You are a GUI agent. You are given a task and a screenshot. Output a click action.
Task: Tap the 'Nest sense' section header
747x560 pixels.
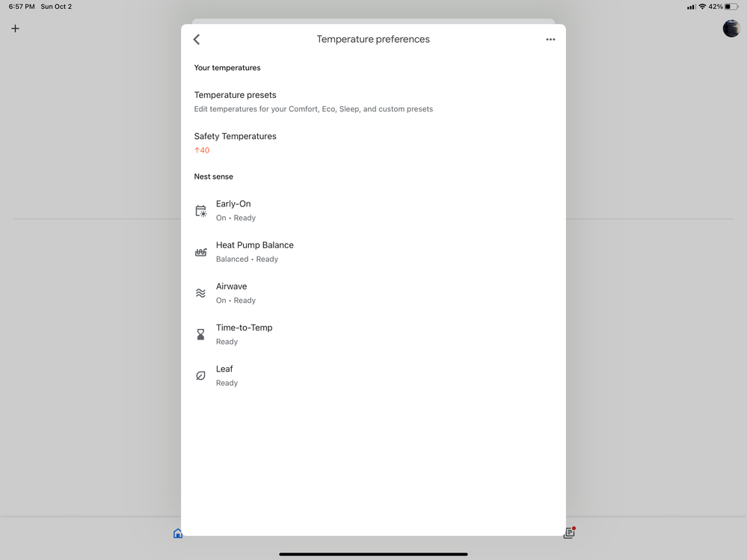pyautogui.click(x=213, y=176)
